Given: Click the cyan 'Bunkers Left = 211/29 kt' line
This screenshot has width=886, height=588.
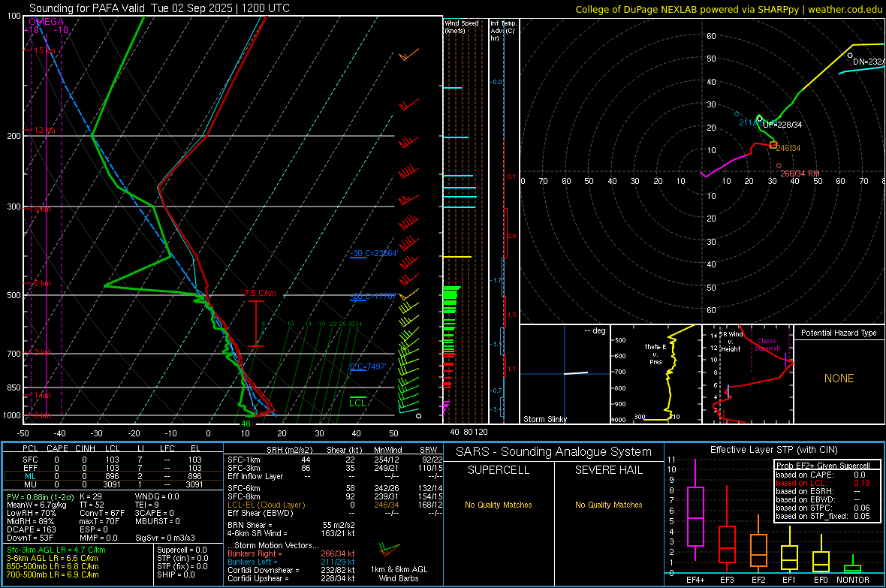Looking at the screenshot, I should coord(291,562).
